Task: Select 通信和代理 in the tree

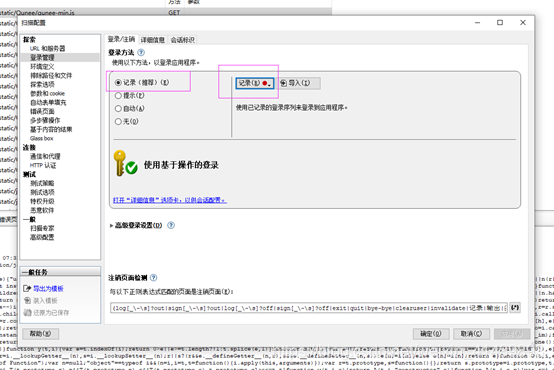Action: 45,156
